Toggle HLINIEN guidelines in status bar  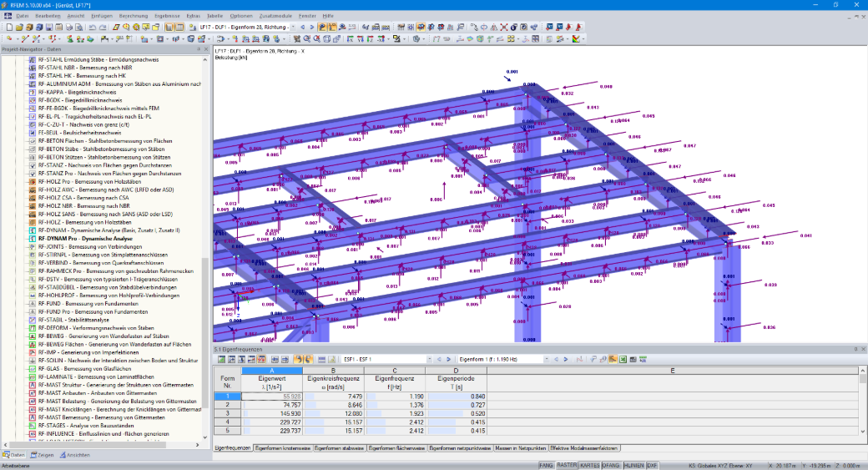pos(633,466)
